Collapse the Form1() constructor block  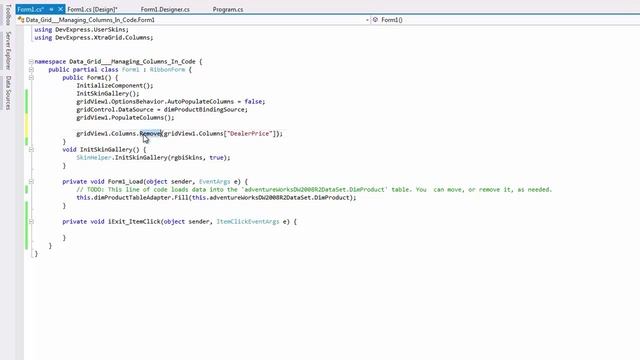tap(31, 78)
